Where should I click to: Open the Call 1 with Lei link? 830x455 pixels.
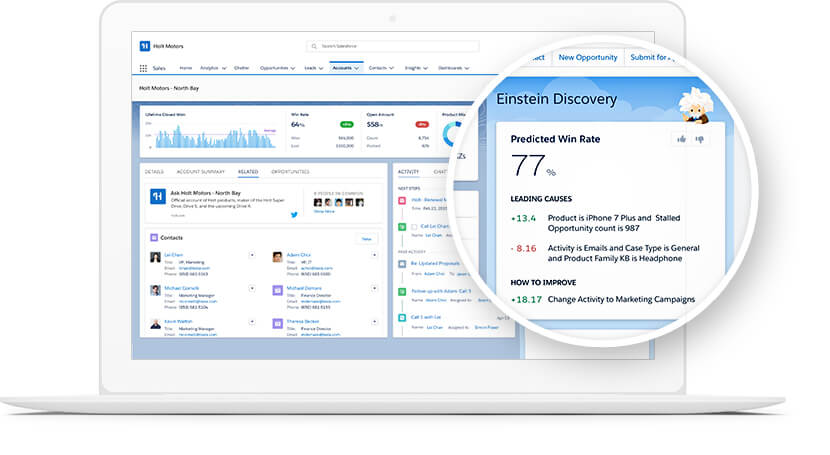click(426, 317)
